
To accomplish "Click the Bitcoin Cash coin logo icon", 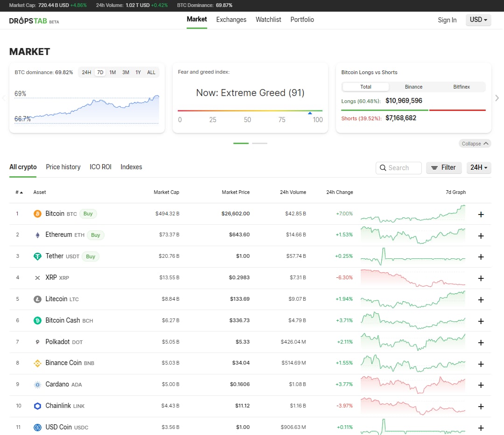I will (37, 320).
